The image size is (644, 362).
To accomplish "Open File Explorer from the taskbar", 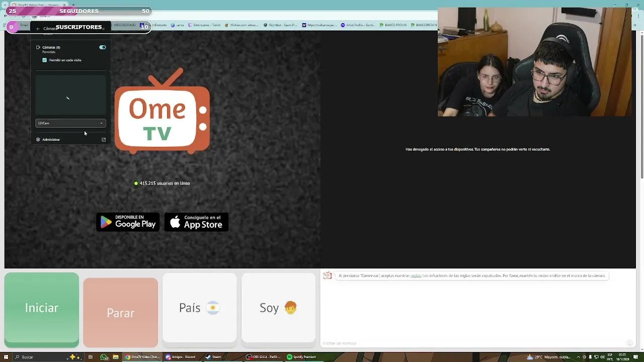I will [x=116, y=357].
